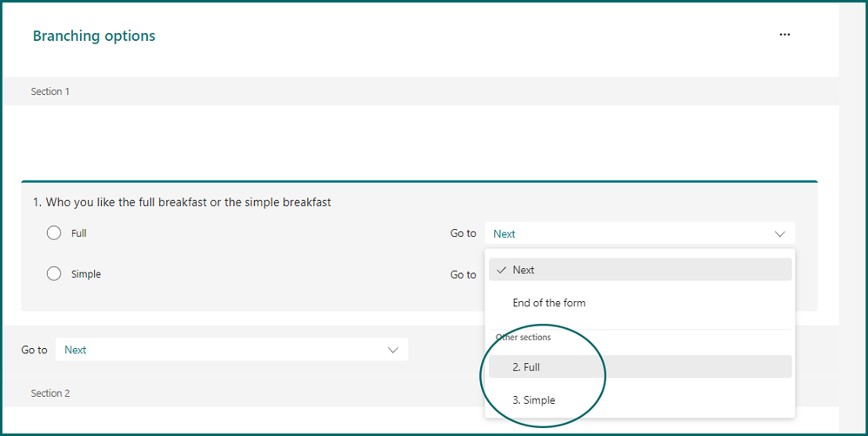Click the section Go to dropdown chevron

[x=392, y=350]
